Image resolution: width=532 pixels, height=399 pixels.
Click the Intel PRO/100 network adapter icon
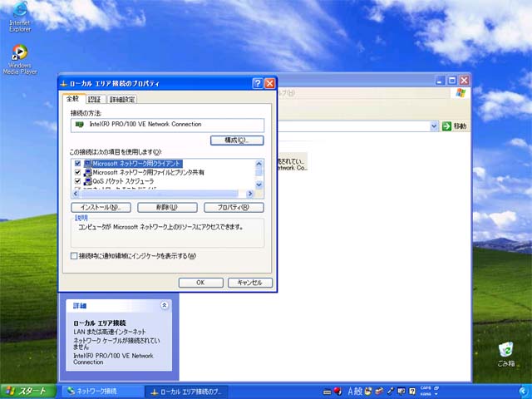pos(80,125)
